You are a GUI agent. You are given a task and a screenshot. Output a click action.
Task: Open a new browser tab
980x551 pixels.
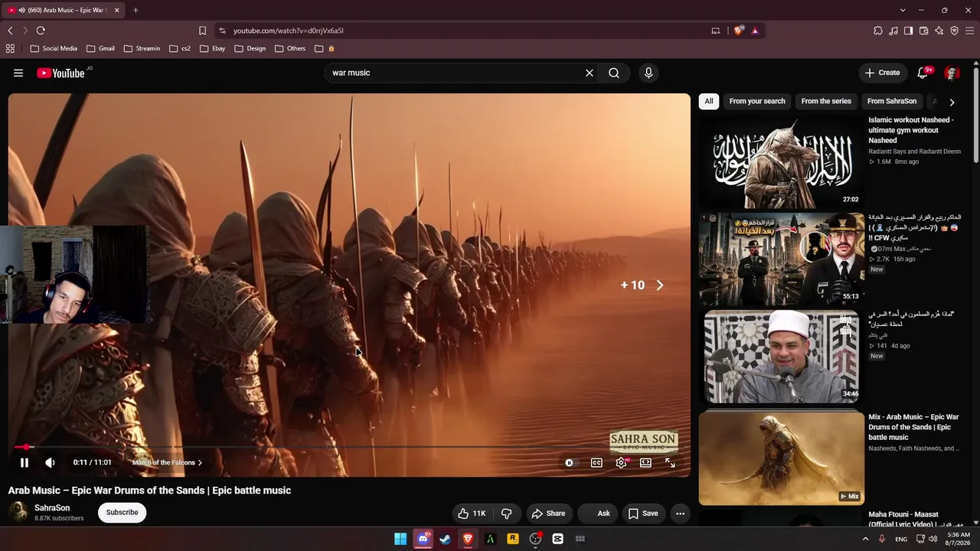point(136,10)
